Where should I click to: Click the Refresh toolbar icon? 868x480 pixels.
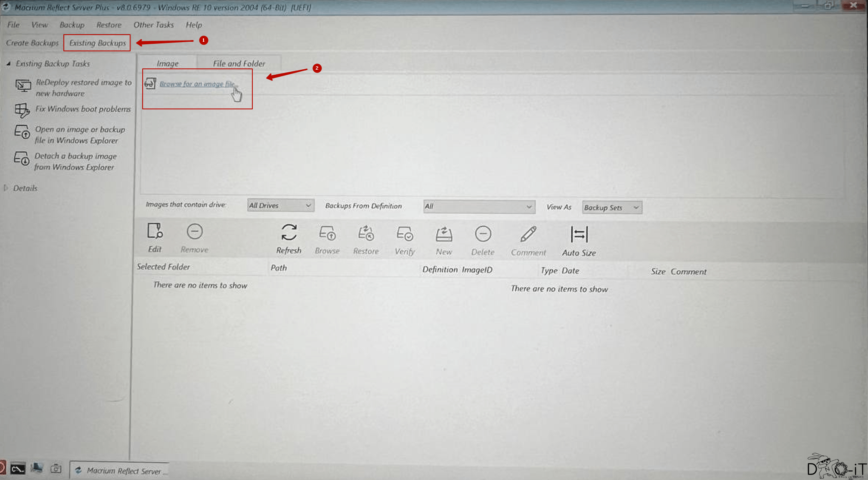point(289,232)
